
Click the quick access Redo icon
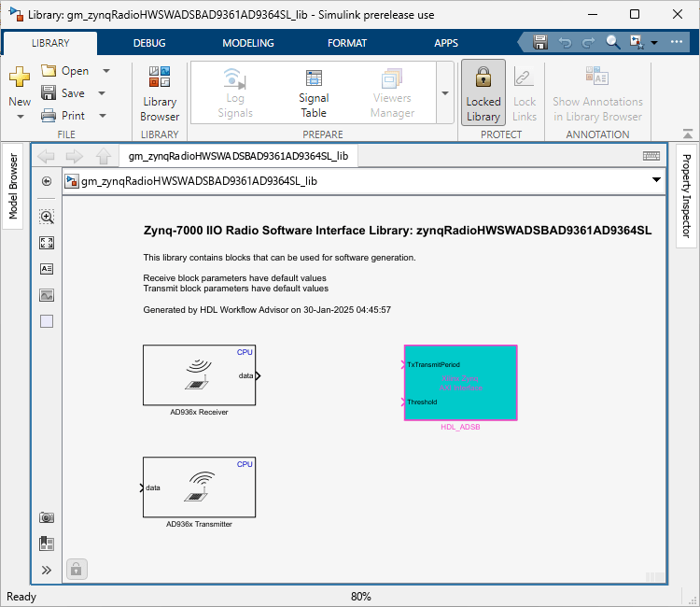point(589,42)
